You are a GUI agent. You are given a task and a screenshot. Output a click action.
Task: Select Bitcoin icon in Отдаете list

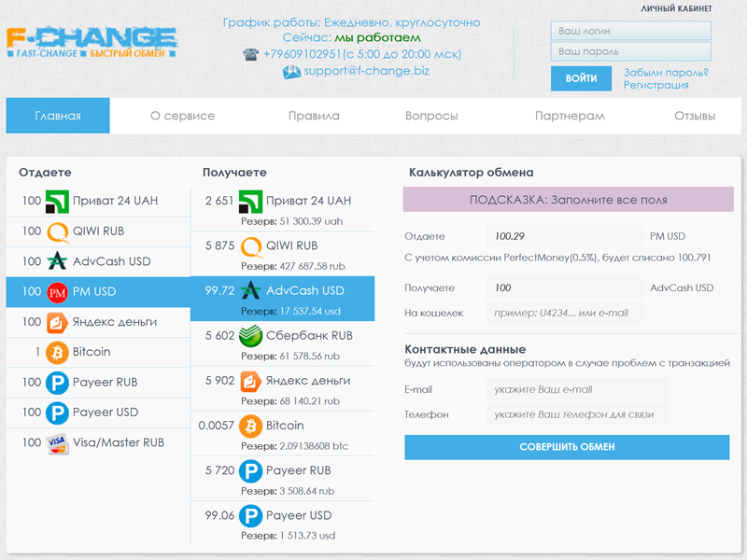[57, 353]
